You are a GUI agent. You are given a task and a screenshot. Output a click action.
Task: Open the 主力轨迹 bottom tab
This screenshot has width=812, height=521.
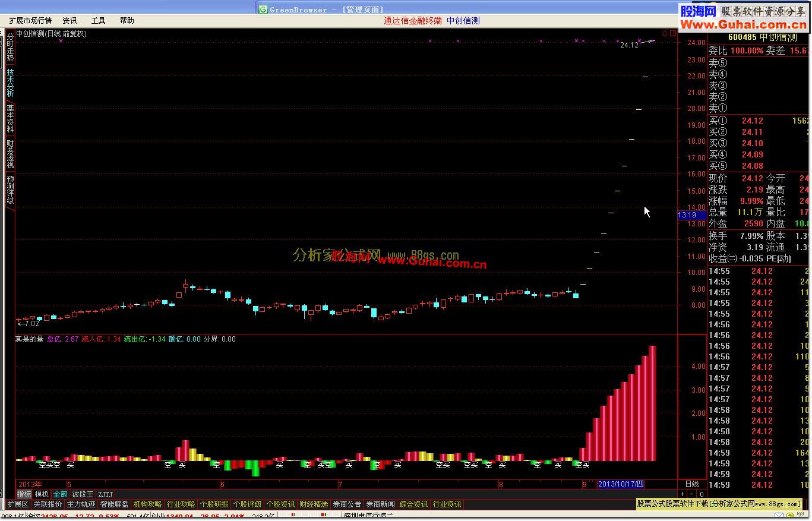point(81,504)
